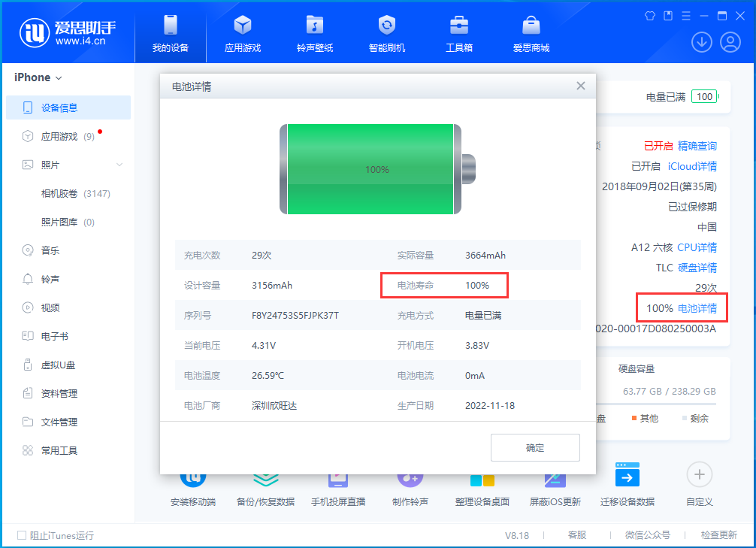Screen dimensions: 756x548
Task: Open the download manager circle icon
Action: point(701,42)
